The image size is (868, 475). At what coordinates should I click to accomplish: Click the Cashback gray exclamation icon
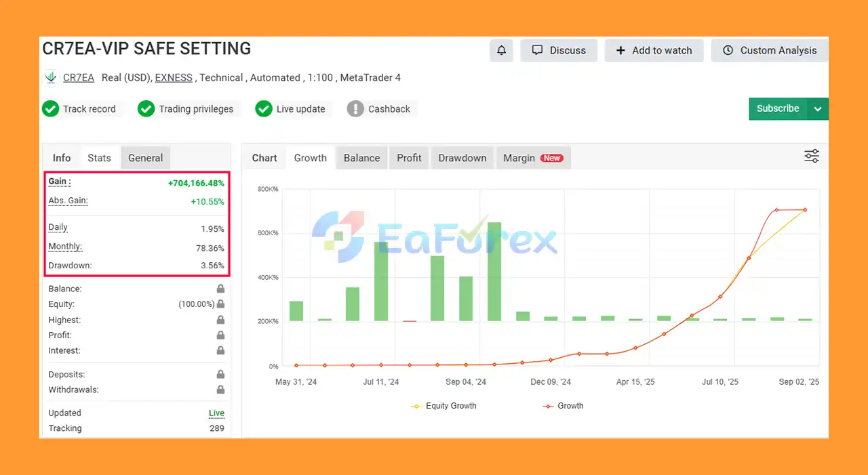point(355,108)
